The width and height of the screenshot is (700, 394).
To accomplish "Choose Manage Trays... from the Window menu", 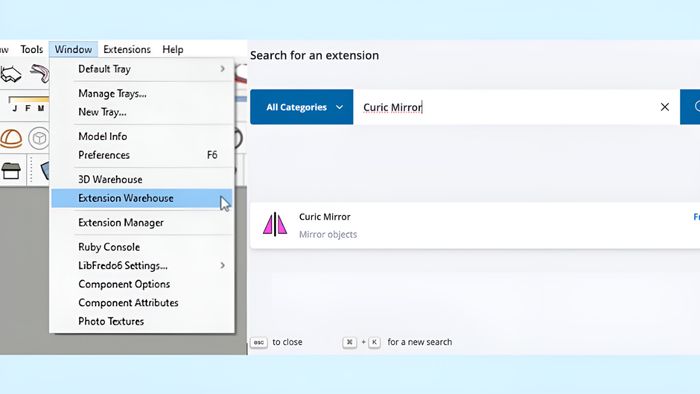I will 142,94.
